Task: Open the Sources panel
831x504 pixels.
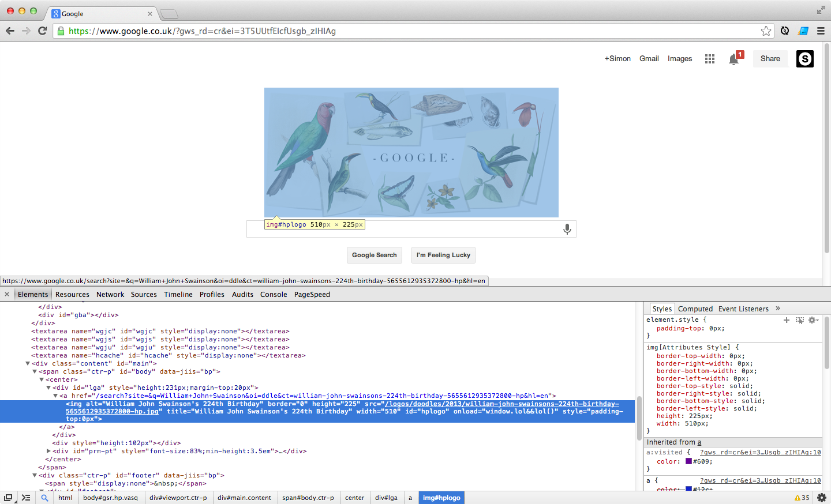Action: [x=144, y=294]
